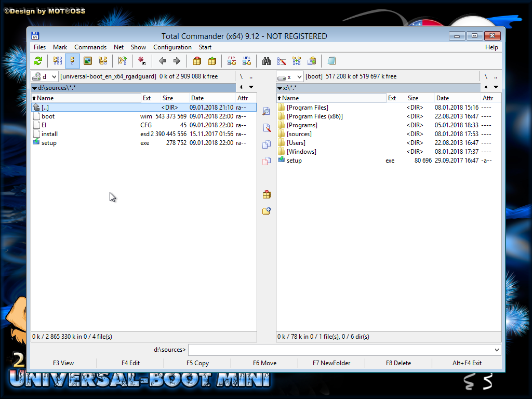Go to left panel root backslash button
Viewport: 532px width, 399px height.
coord(241,77)
